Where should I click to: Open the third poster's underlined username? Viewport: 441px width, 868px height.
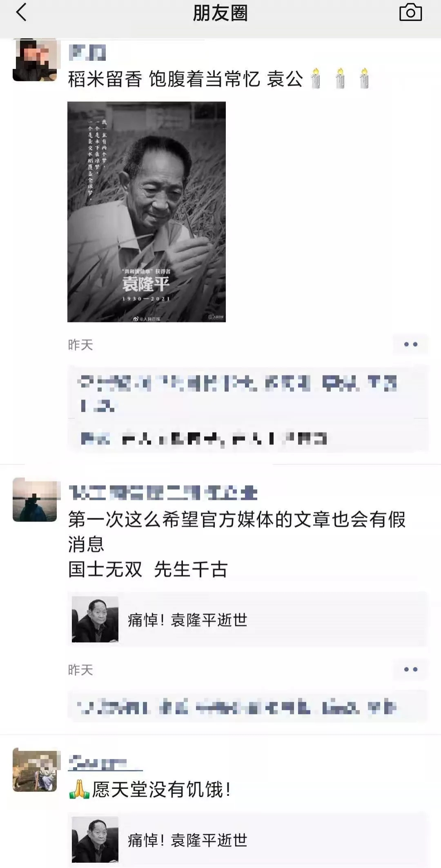pyautogui.click(x=105, y=762)
